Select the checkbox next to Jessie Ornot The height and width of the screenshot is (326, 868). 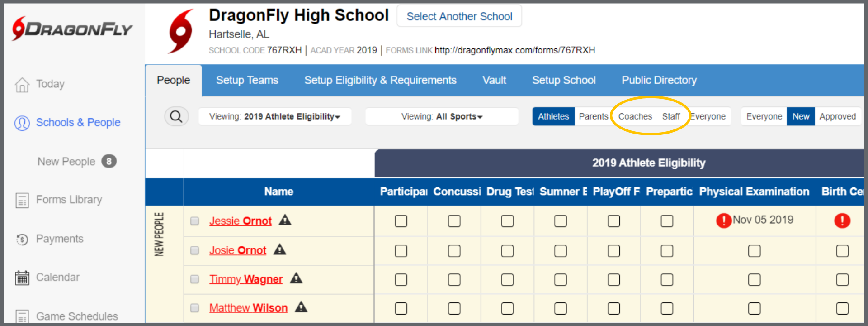(195, 221)
